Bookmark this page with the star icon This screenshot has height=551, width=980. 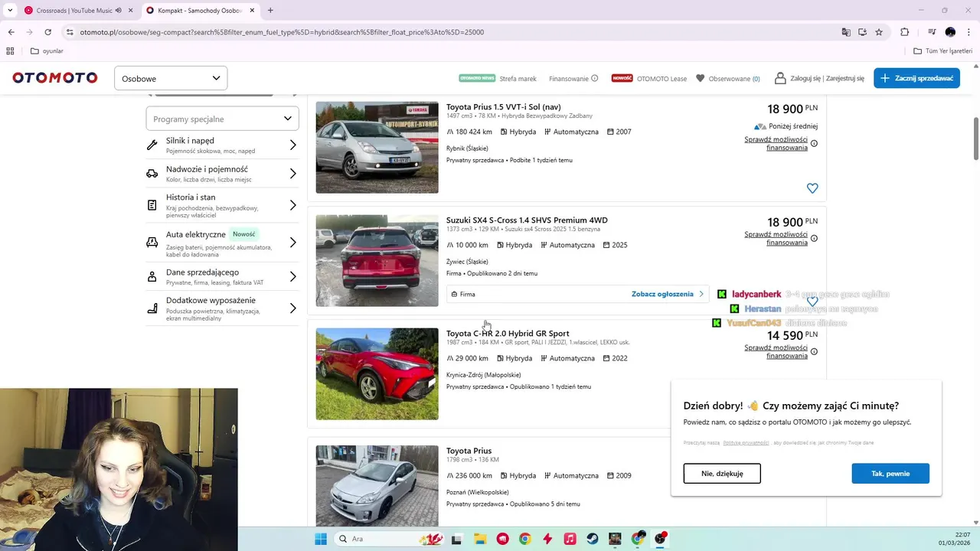pos(879,32)
